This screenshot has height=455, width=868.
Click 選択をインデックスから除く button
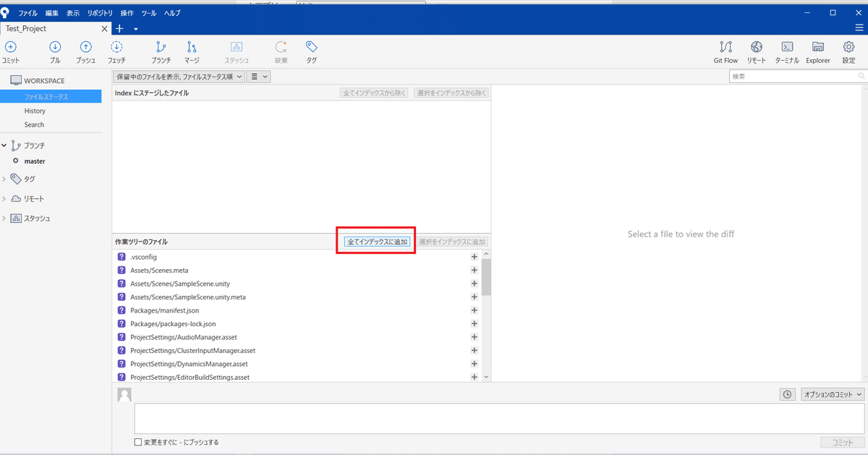tap(451, 93)
